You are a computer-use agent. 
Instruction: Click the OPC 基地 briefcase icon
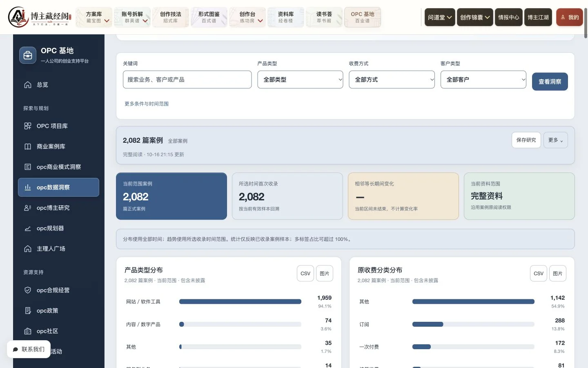pyautogui.click(x=28, y=55)
